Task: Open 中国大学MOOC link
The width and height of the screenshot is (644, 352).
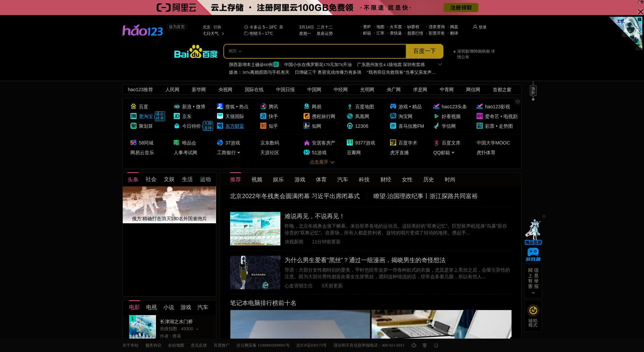Action: click(x=493, y=143)
